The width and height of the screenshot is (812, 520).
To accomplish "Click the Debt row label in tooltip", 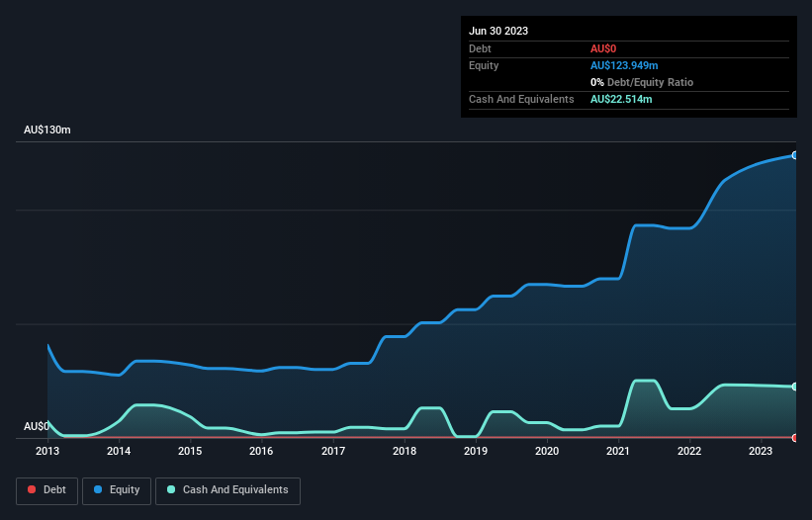I will click(x=480, y=48).
